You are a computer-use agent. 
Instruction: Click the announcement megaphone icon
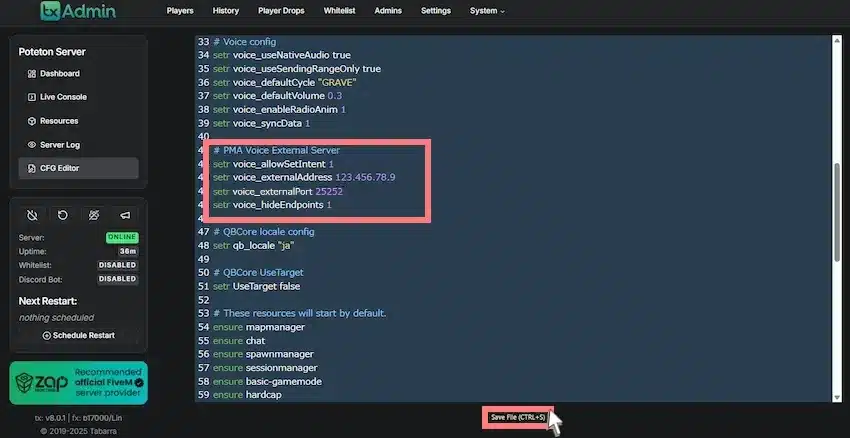[x=125, y=215]
